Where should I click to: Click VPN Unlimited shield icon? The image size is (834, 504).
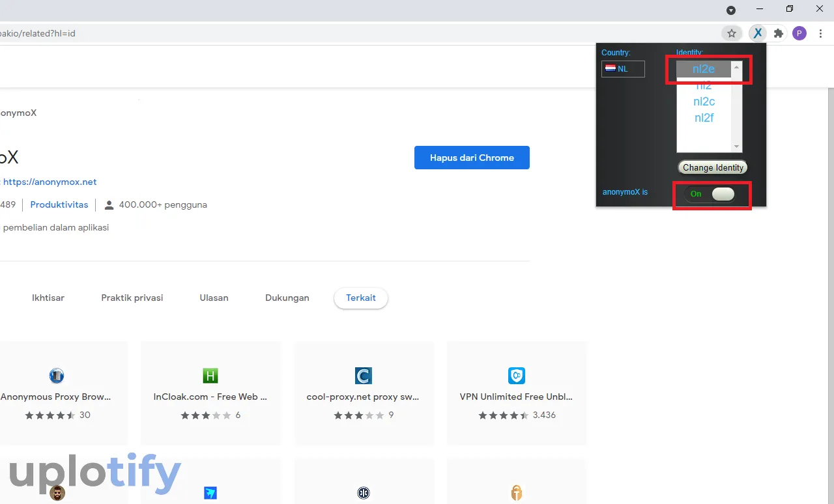coord(517,376)
